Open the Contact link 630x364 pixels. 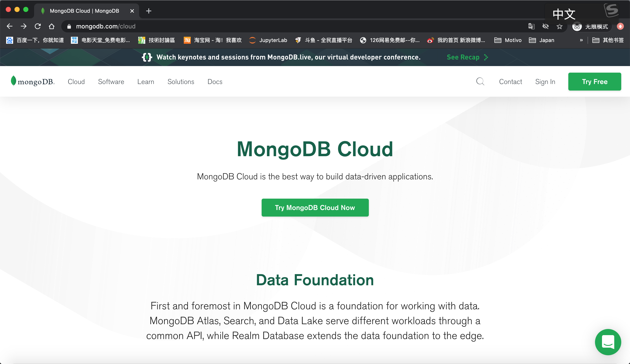point(511,82)
